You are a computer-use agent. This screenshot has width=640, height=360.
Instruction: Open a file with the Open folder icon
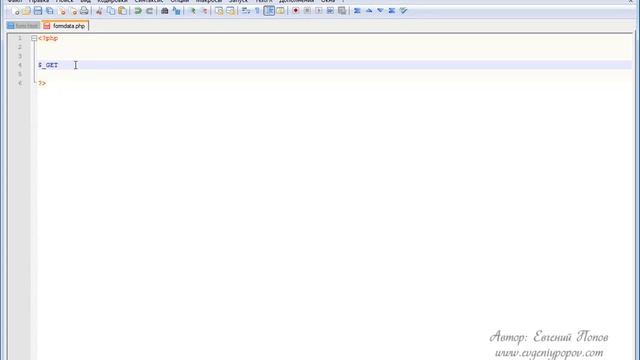(27, 11)
